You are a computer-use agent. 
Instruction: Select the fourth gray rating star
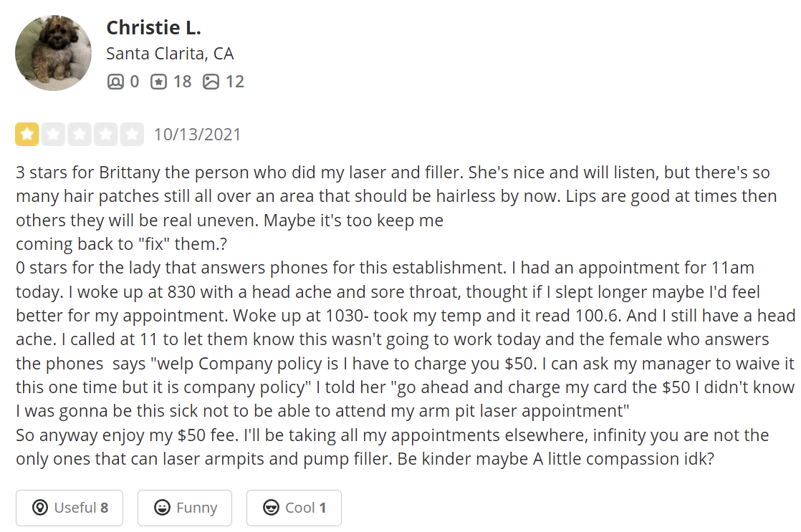click(106, 135)
